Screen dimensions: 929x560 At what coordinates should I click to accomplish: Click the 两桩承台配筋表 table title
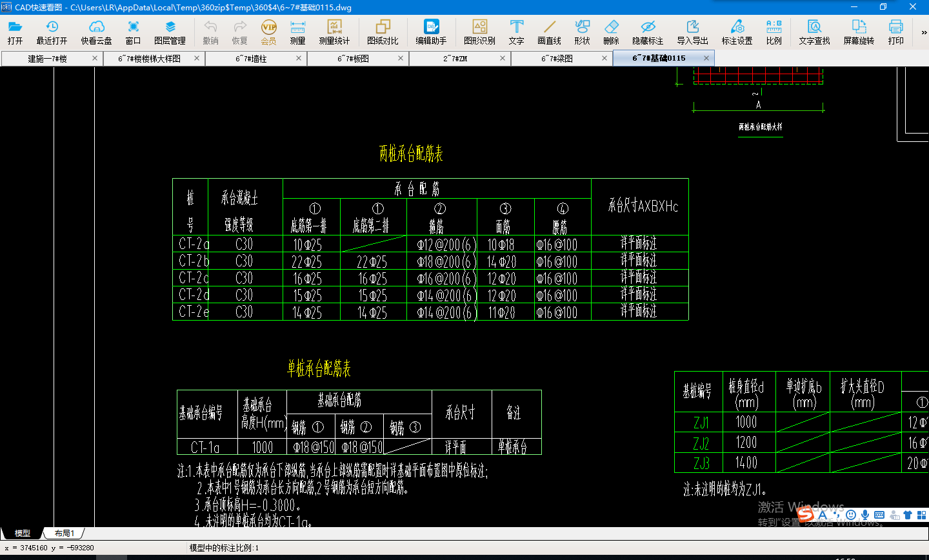(x=411, y=154)
